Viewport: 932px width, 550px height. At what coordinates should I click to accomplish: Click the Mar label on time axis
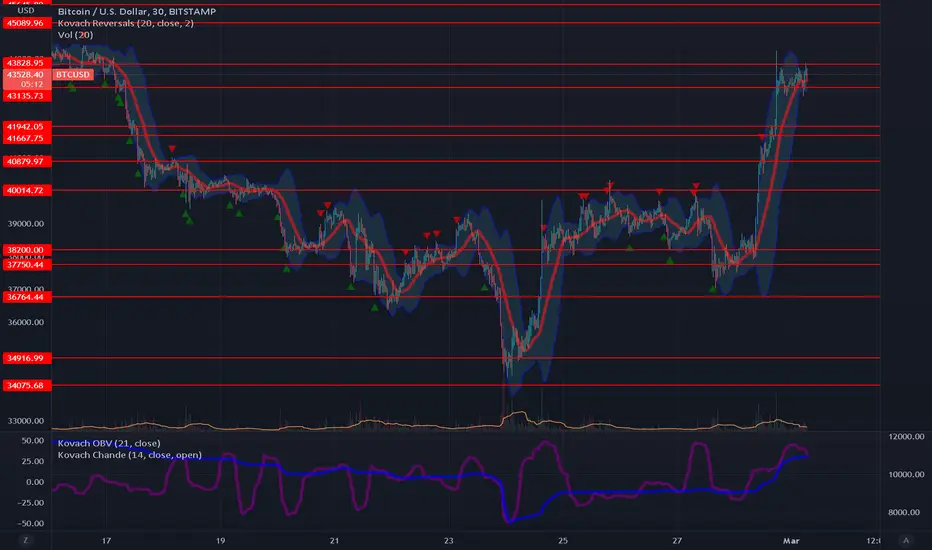point(791,540)
